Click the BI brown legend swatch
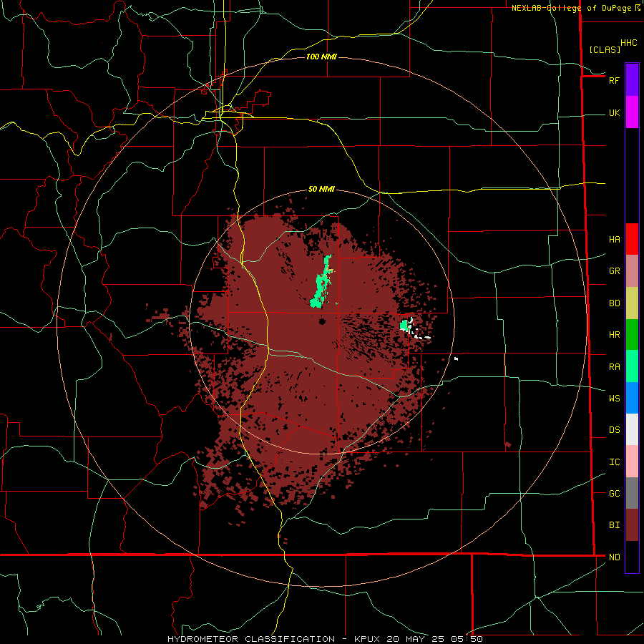Viewport: 644px width, 644px height. click(632, 525)
